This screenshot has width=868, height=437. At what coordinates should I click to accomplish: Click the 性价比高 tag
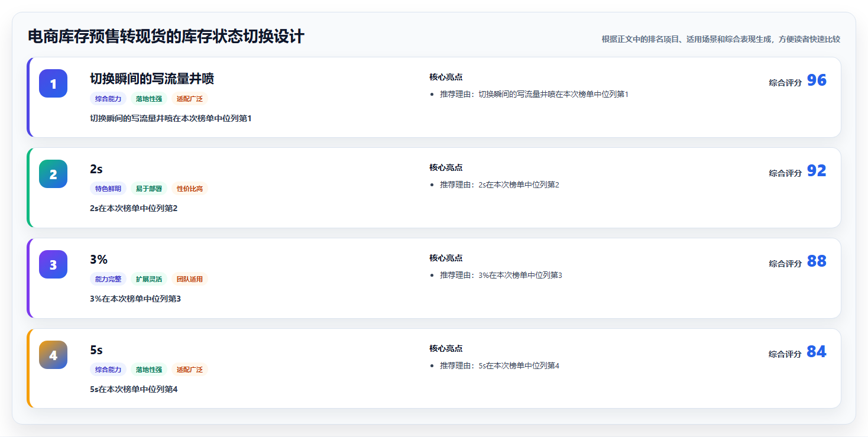pos(190,189)
